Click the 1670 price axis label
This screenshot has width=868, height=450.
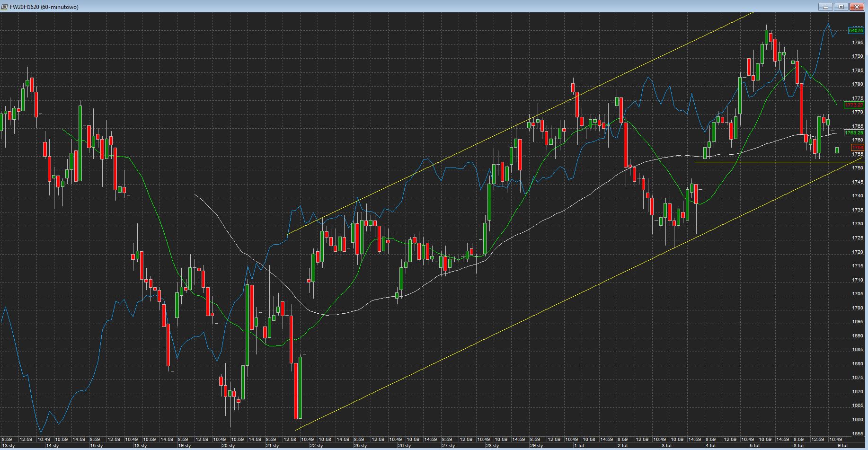[x=858, y=392]
